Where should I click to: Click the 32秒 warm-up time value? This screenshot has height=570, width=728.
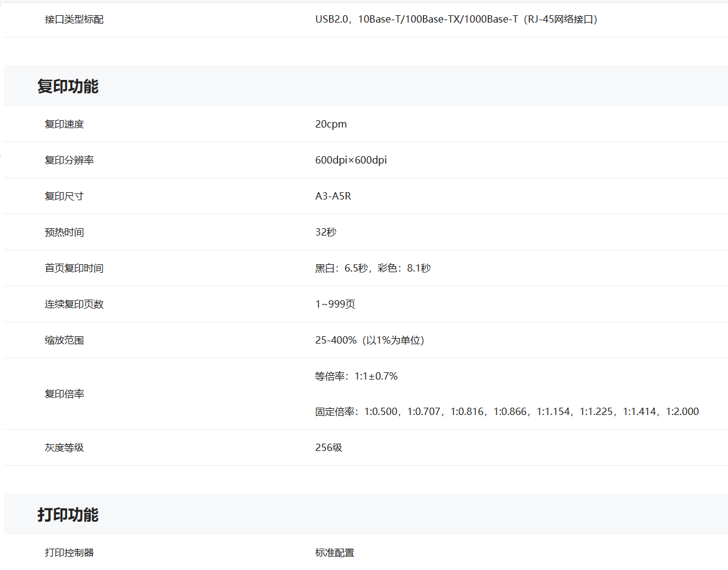[326, 233]
